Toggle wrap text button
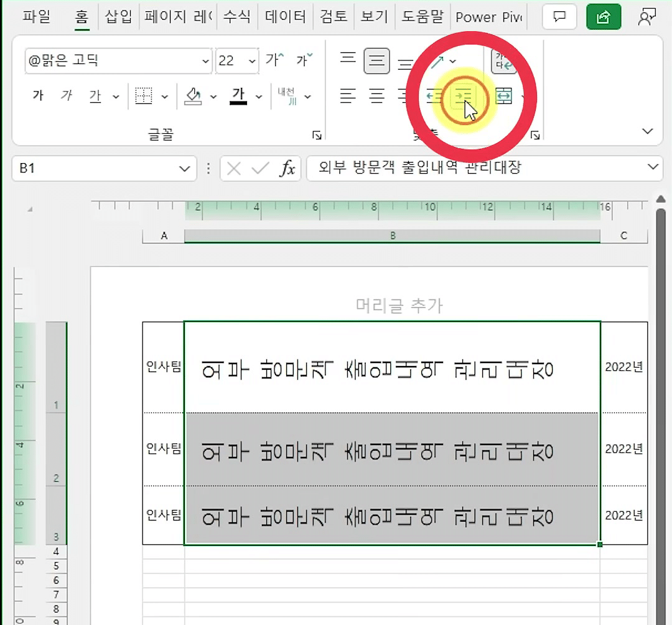Viewport: 672px width, 625px height. [504, 61]
